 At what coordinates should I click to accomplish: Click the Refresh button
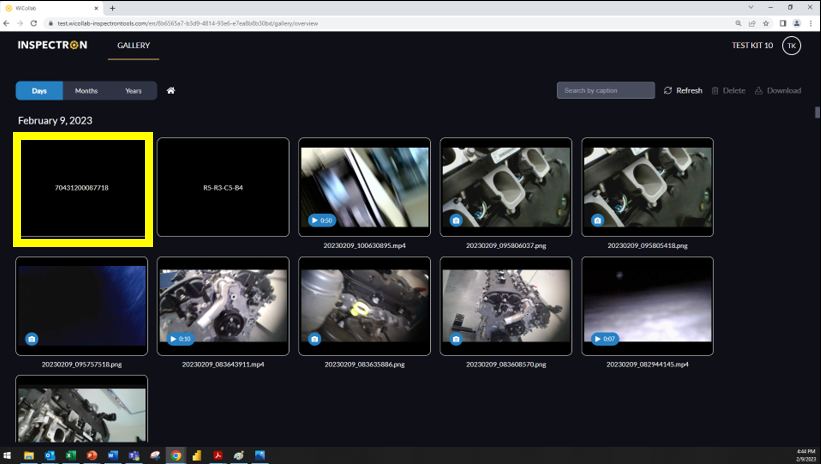[x=683, y=91]
